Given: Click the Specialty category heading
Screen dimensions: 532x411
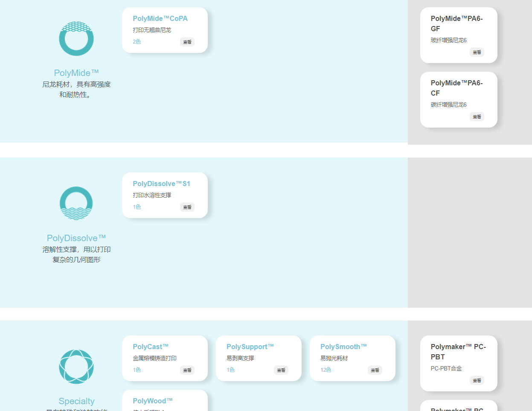Looking at the screenshot, I should coord(76,401).
